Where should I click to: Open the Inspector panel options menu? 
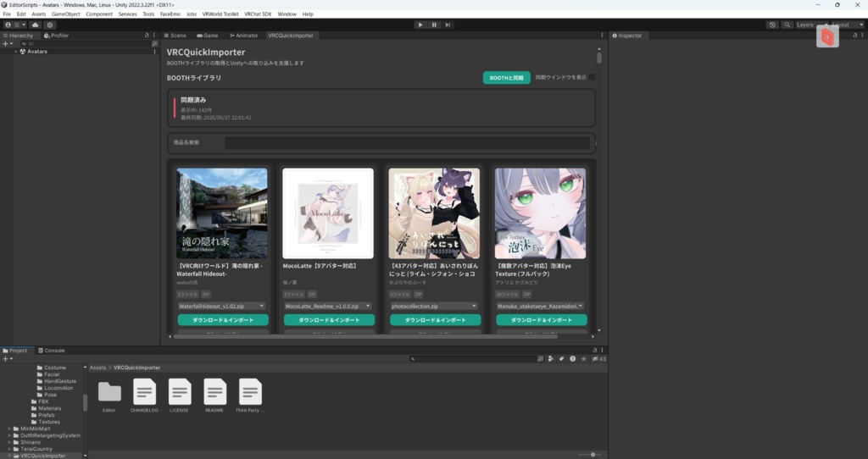pyautogui.click(x=862, y=35)
